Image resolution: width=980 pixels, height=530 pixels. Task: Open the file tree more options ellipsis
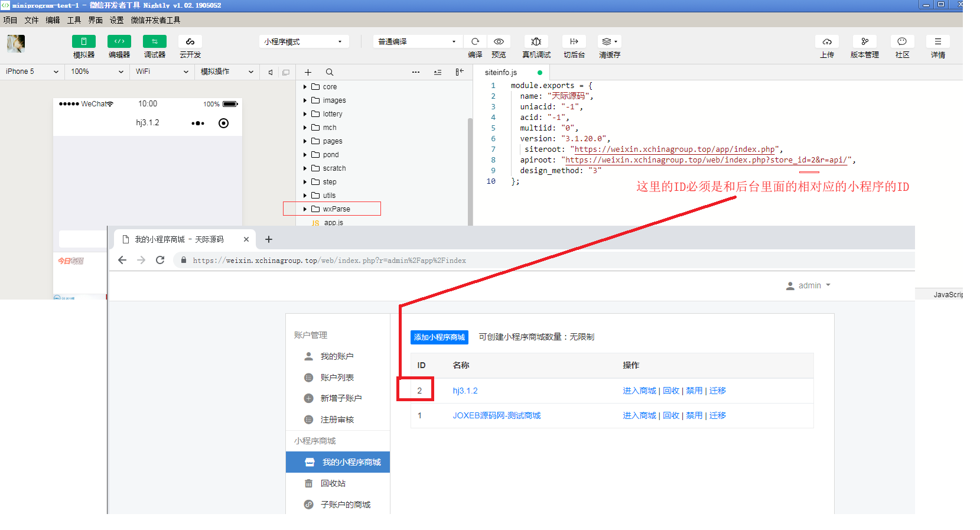416,72
